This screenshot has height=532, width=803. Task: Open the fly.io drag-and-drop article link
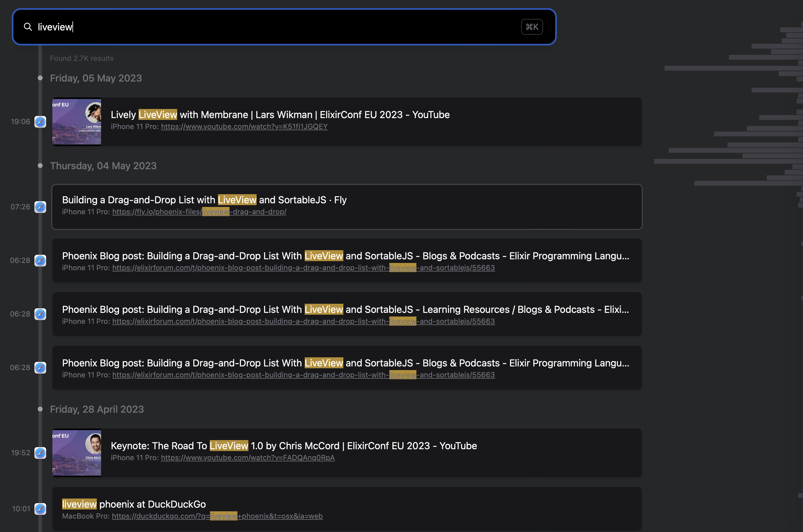click(x=199, y=212)
